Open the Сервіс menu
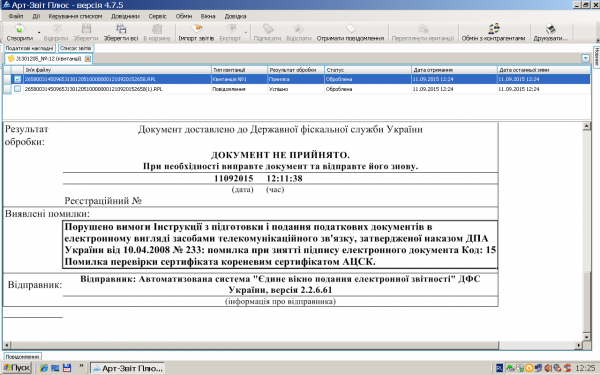600x375 pixels. pyautogui.click(x=157, y=16)
